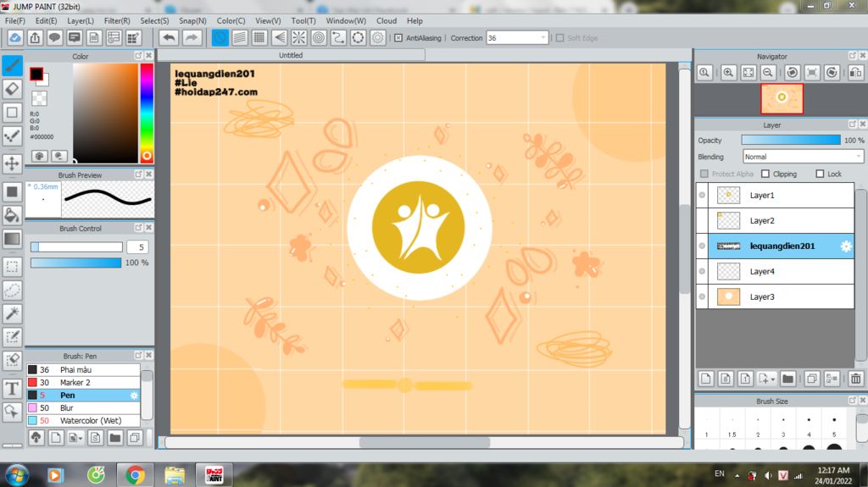Select the Text tool
This screenshot has width=868, height=487.
[12, 389]
